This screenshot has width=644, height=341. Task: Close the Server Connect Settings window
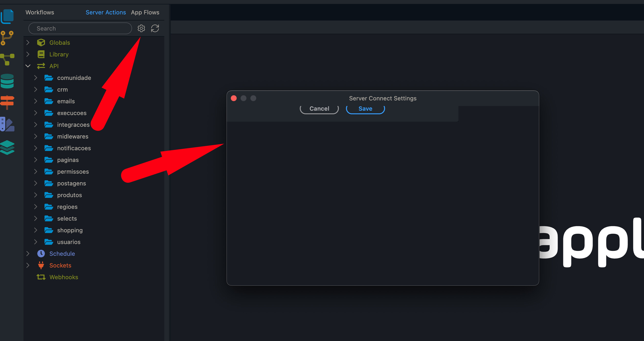[234, 98]
